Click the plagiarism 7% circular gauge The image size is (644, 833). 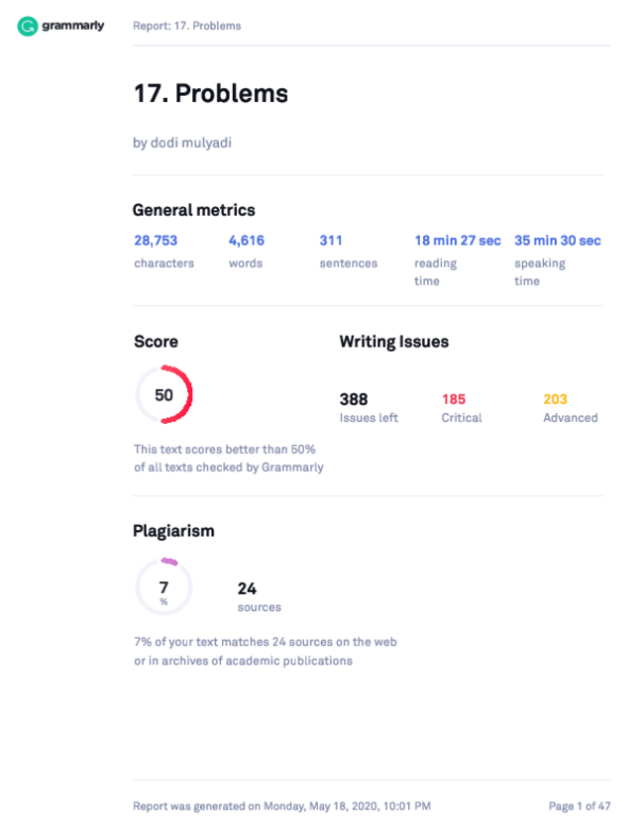[x=163, y=587]
